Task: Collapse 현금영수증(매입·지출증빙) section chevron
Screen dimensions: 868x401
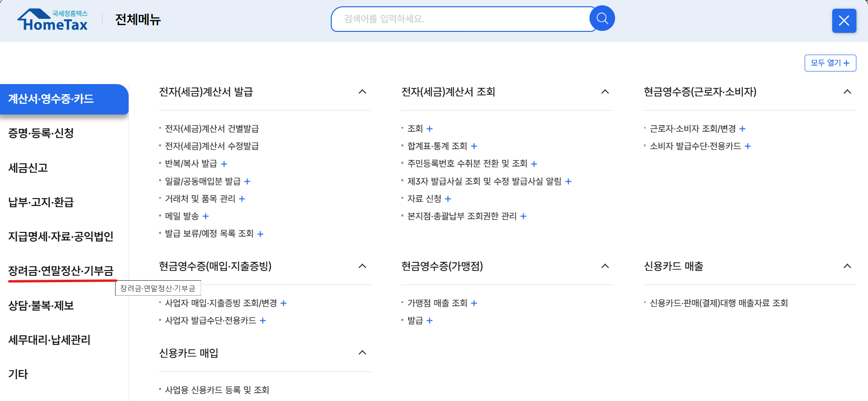Action: click(362, 266)
